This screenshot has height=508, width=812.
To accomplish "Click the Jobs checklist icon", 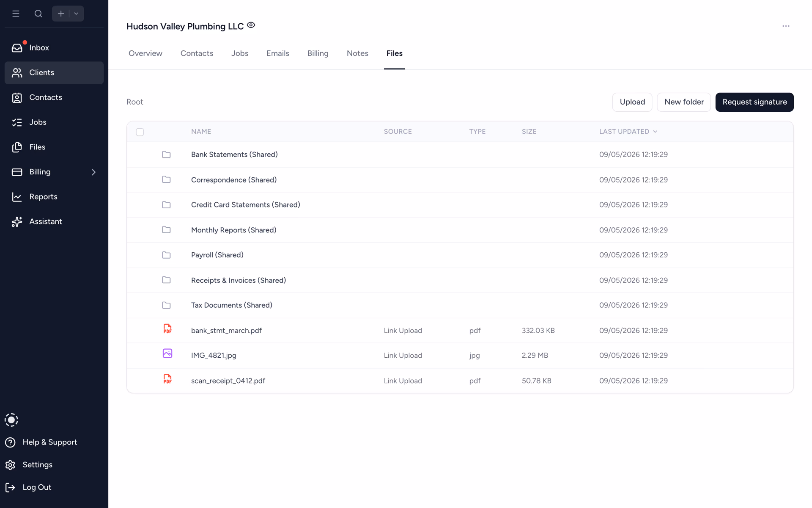I will (x=17, y=122).
